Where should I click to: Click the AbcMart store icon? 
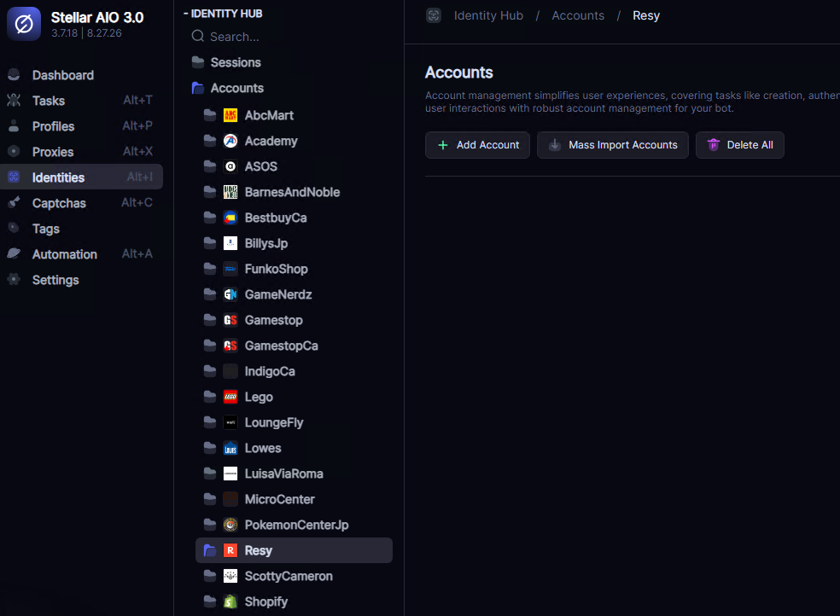click(x=230, y=115)
